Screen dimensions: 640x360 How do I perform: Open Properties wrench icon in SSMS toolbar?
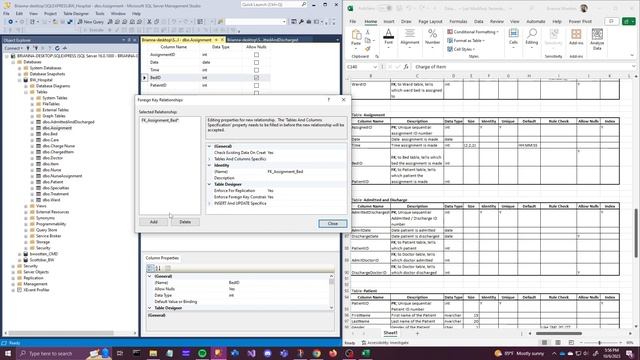coord(301,22)
